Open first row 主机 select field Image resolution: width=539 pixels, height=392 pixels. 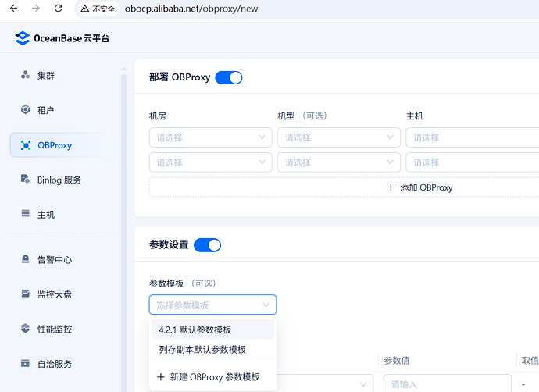473,137
